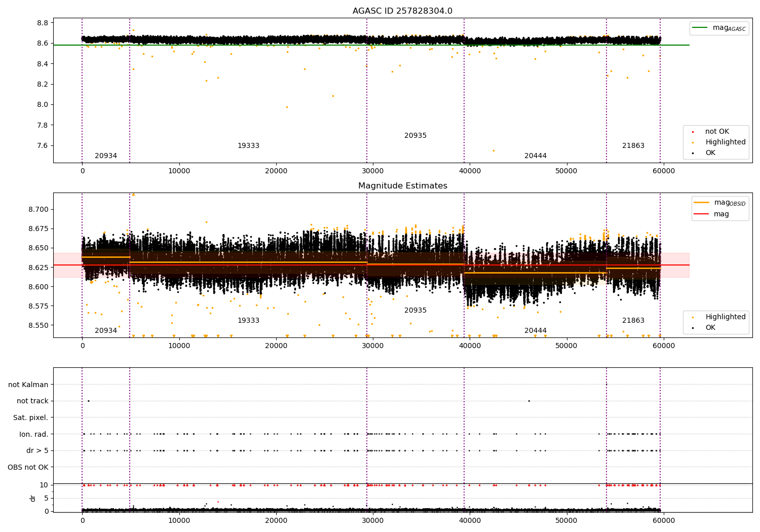This screenshot has width=760, height=532.
Task: Select the "dr > 5" row label
Action: click(x=37, y=451)
